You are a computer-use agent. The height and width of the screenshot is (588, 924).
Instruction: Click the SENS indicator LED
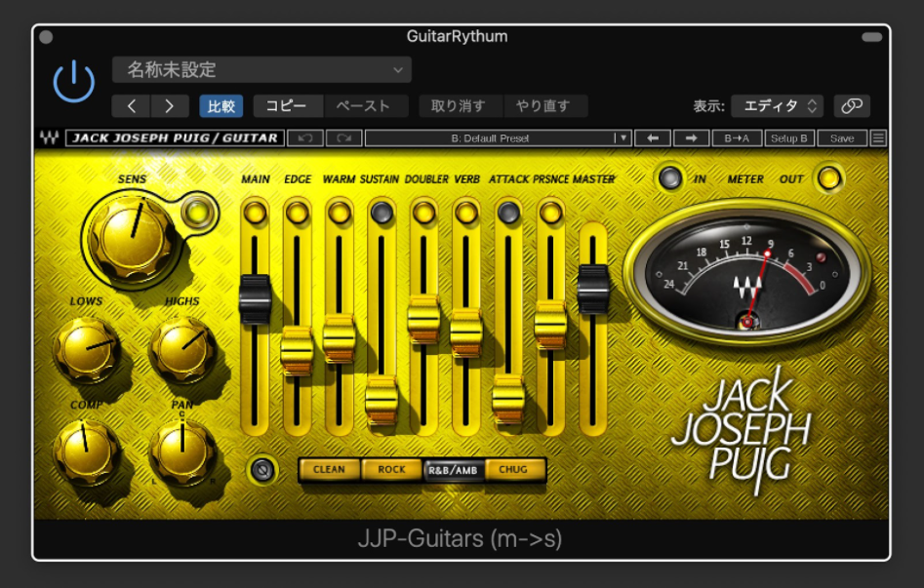click(197, 212)
